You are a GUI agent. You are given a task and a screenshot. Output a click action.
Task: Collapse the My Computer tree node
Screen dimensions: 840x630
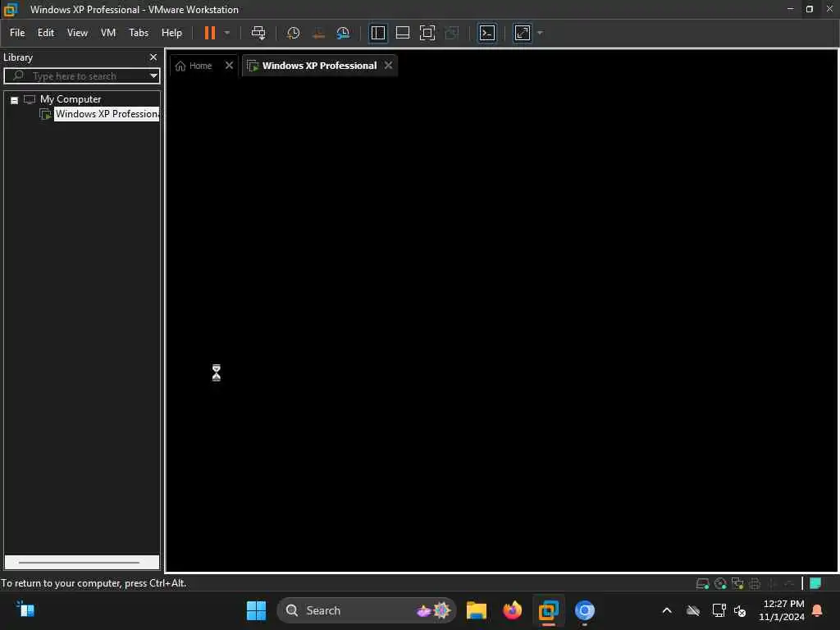(x=15, y=100)
